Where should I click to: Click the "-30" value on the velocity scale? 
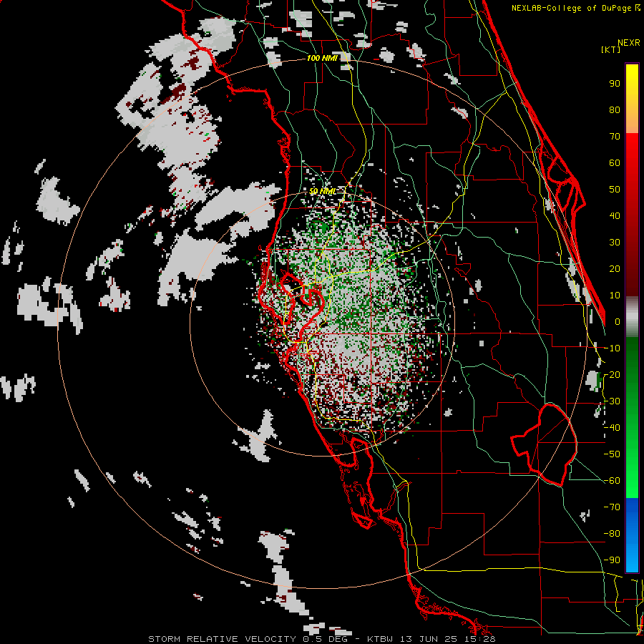click(x=612, y=401)
